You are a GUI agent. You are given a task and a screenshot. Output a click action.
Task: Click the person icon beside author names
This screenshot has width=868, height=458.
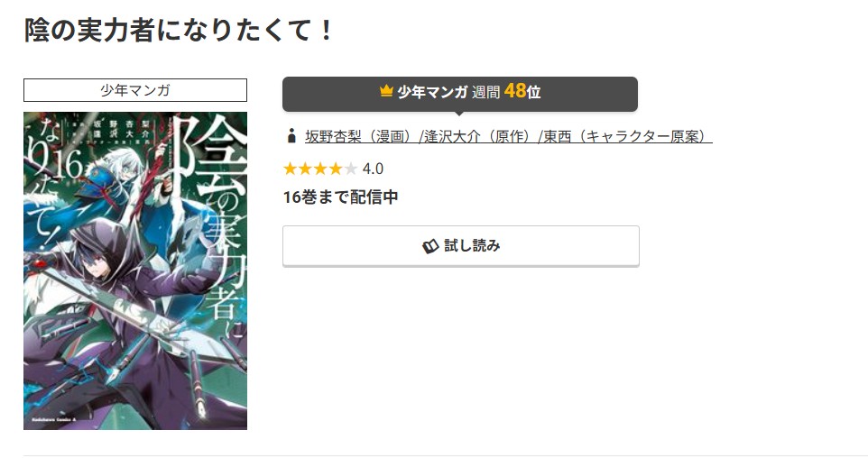click(291, 136)
